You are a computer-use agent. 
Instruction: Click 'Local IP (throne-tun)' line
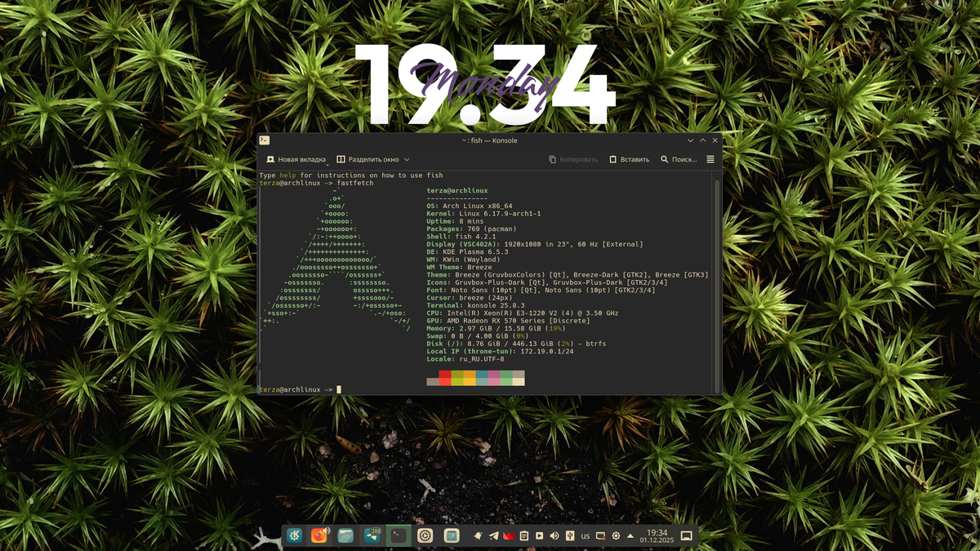click(500, 351)
